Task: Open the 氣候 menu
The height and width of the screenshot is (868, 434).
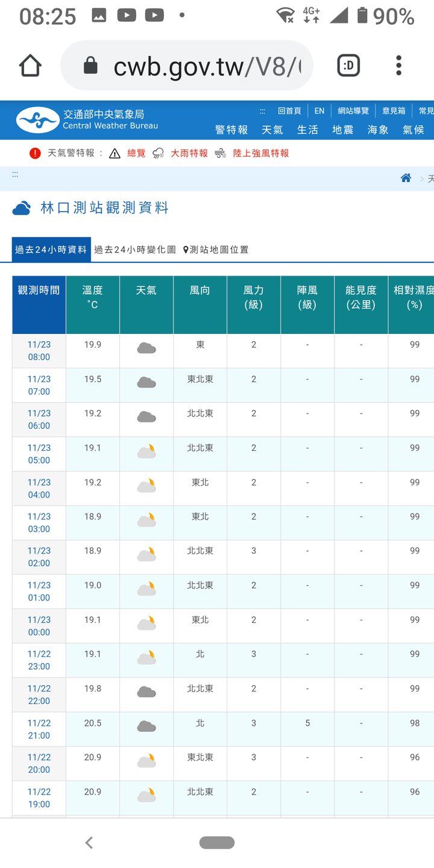Action: [414, 130]
